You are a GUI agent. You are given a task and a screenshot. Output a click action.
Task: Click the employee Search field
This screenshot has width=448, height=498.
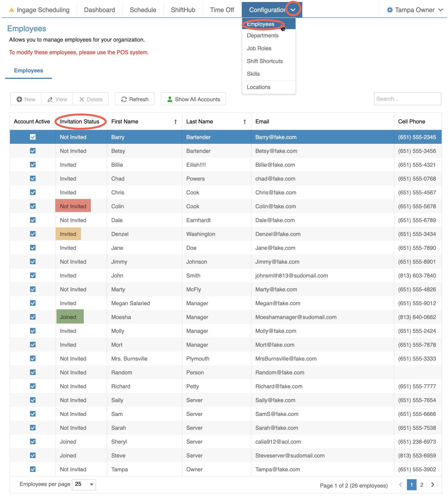coord(407,99)
